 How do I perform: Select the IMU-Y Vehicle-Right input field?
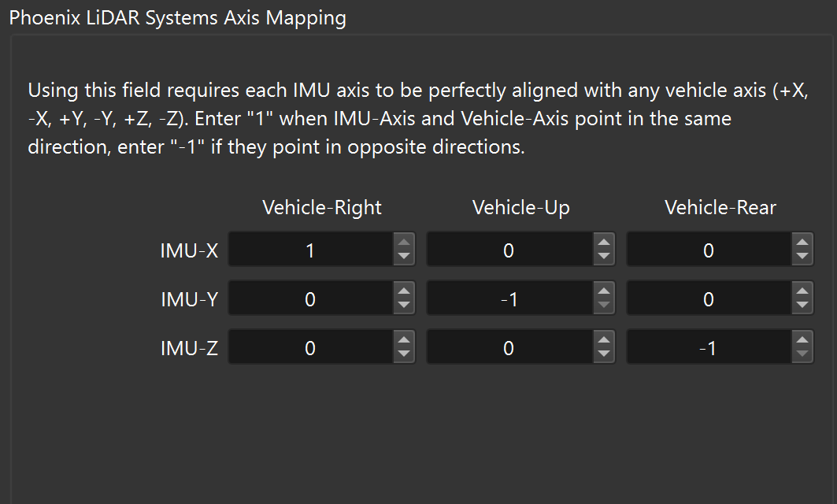pos(311,298)
